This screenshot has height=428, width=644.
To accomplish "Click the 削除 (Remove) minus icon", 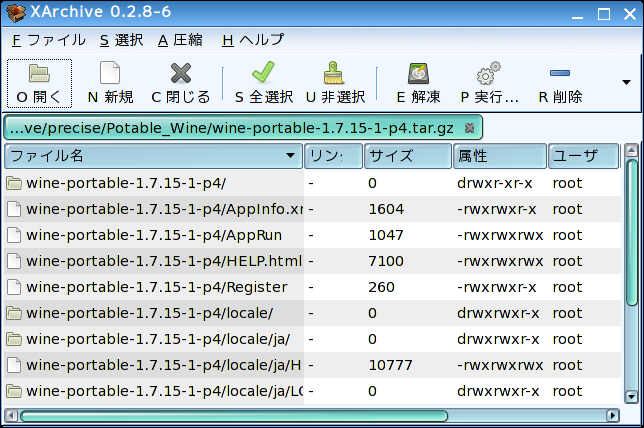I will [560, 73].
